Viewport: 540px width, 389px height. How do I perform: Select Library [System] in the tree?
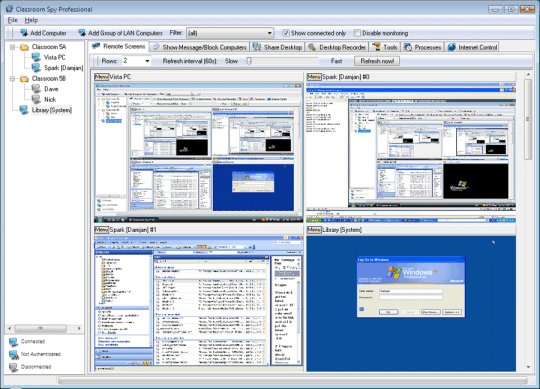[52, 110]
